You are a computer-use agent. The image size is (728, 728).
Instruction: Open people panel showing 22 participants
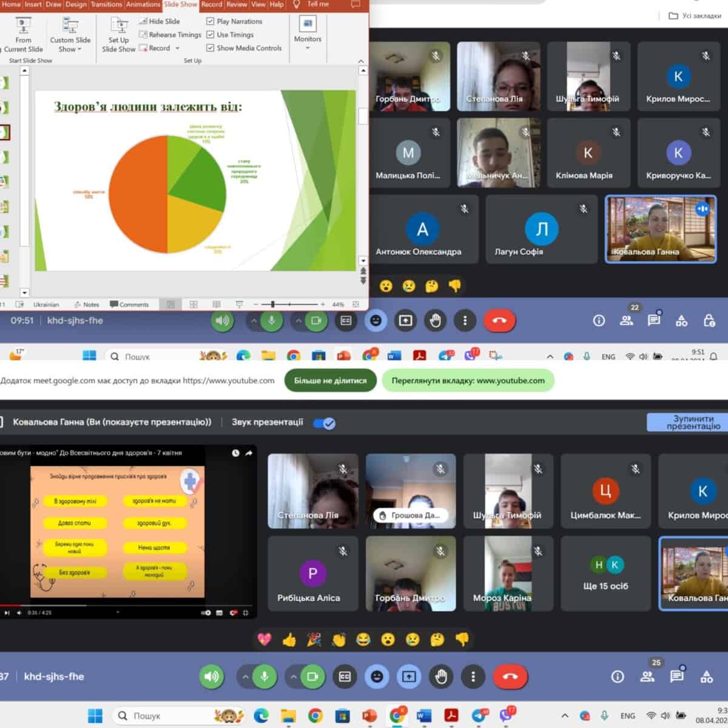[627, 320]
